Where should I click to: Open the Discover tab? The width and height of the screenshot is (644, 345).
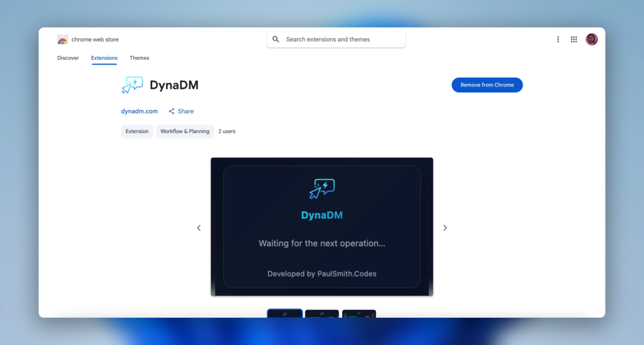tap(68, 58)
